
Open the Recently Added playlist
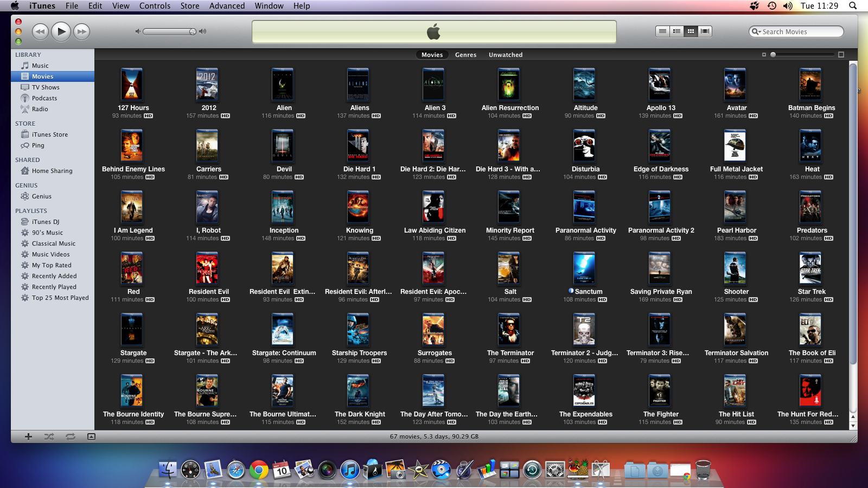[x=53, y=276]
